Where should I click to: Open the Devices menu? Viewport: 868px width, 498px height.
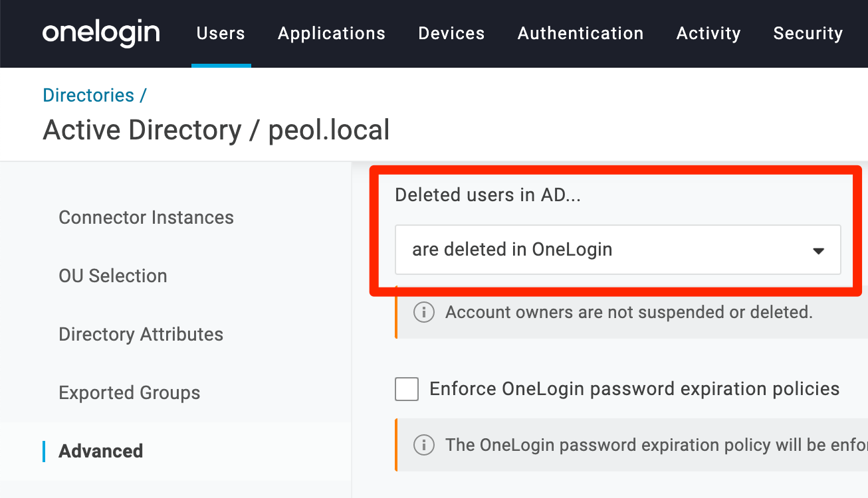coord(451,33)
